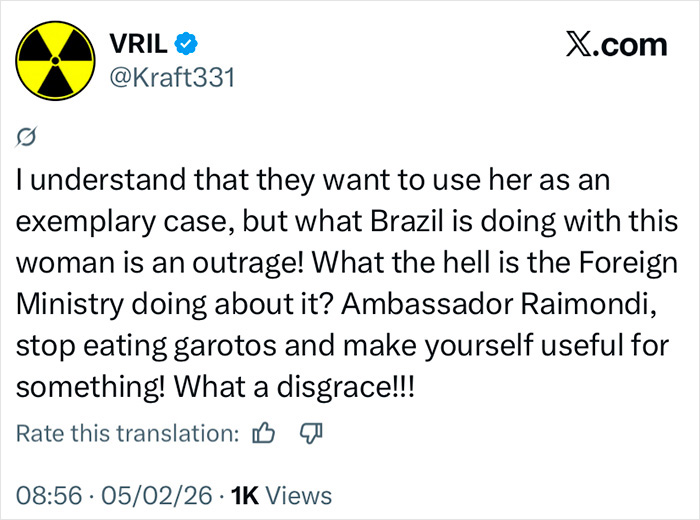
Task: Open the VRIL display name
Action: click(139, 43)
